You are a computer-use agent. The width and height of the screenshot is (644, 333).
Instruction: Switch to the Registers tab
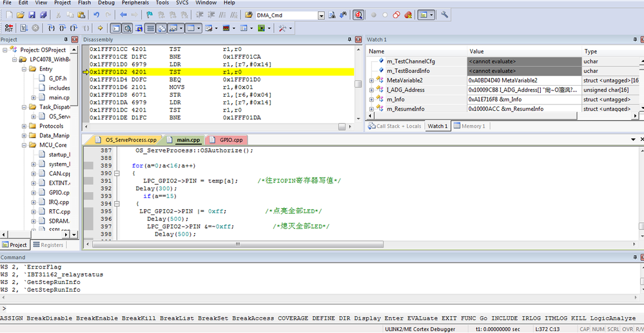tap(49, 245)
